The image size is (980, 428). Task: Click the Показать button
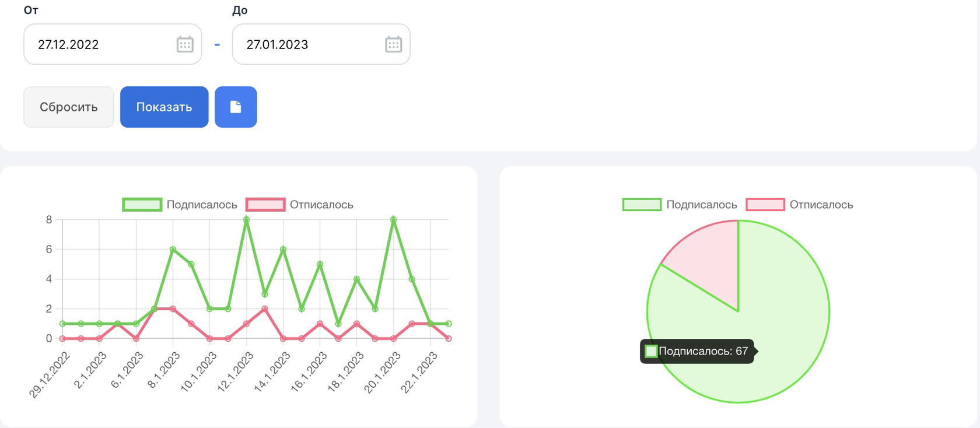click(x=164, y=107)
